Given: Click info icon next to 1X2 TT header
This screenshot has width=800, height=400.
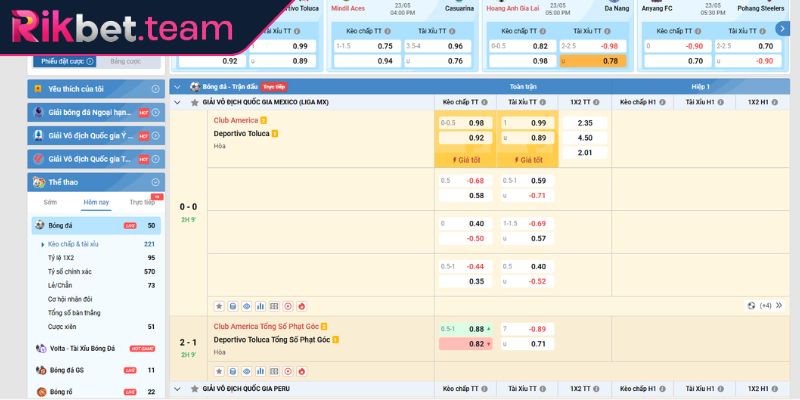Looking at the screenshot, I should coord(600,103).
